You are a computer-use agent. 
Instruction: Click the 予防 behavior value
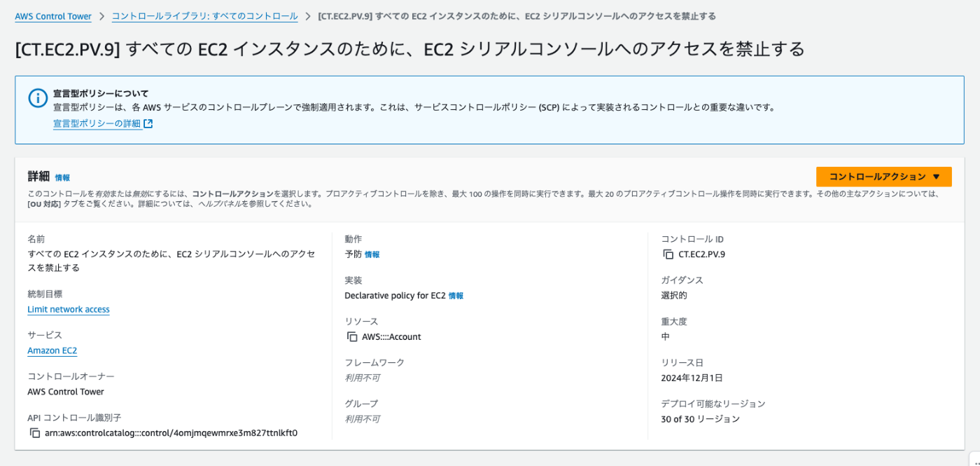pyautogui.click(x=353, y=254)
